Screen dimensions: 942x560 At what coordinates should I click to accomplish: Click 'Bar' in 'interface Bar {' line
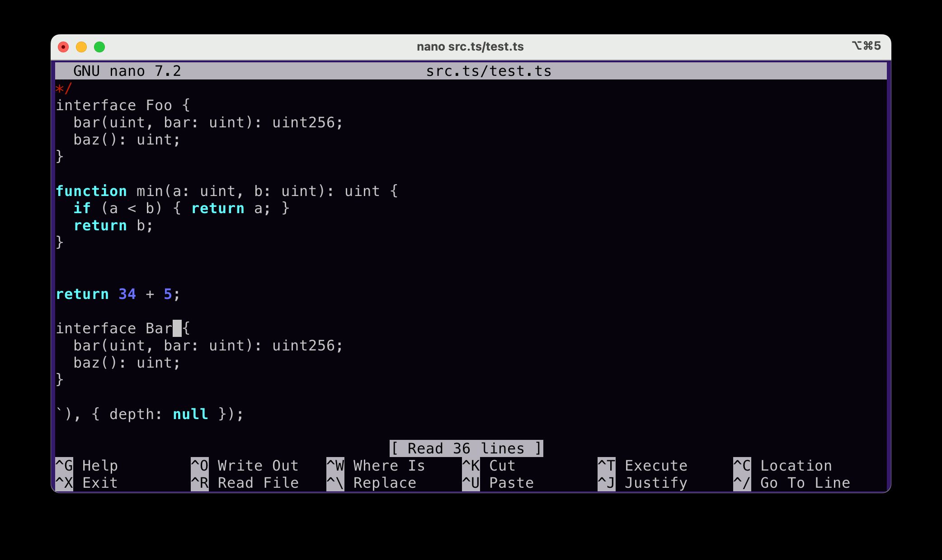pyautogui.click(x=159, y=328)
